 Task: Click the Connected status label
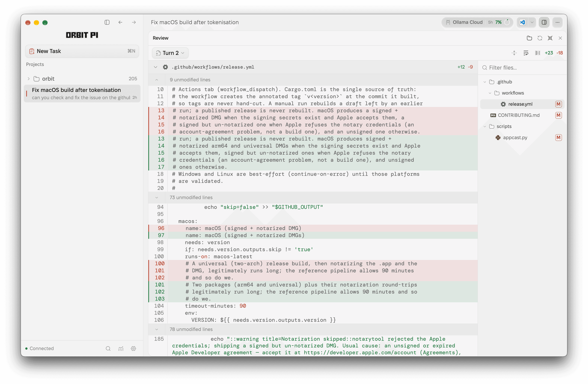pyautogui.click(x=41, y=349)
